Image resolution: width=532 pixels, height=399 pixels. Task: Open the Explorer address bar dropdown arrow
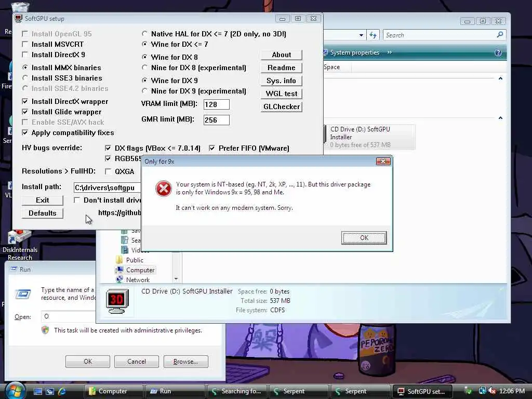tap(361, 35)
